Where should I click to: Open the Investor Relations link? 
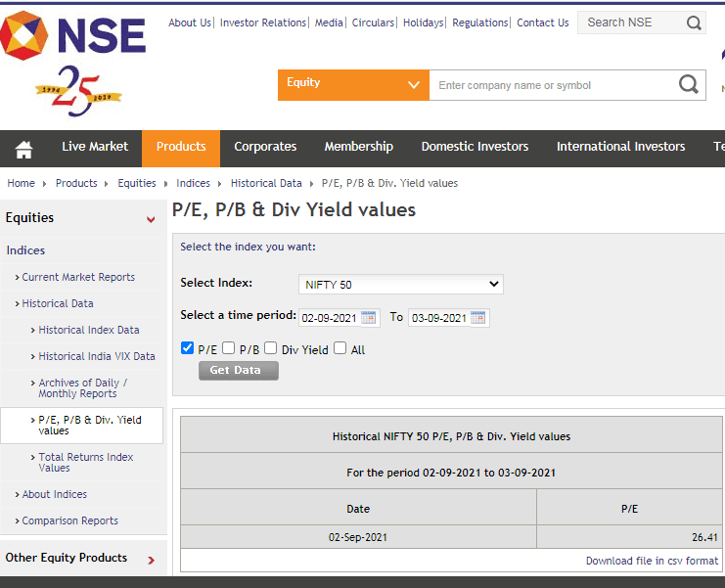263,23
